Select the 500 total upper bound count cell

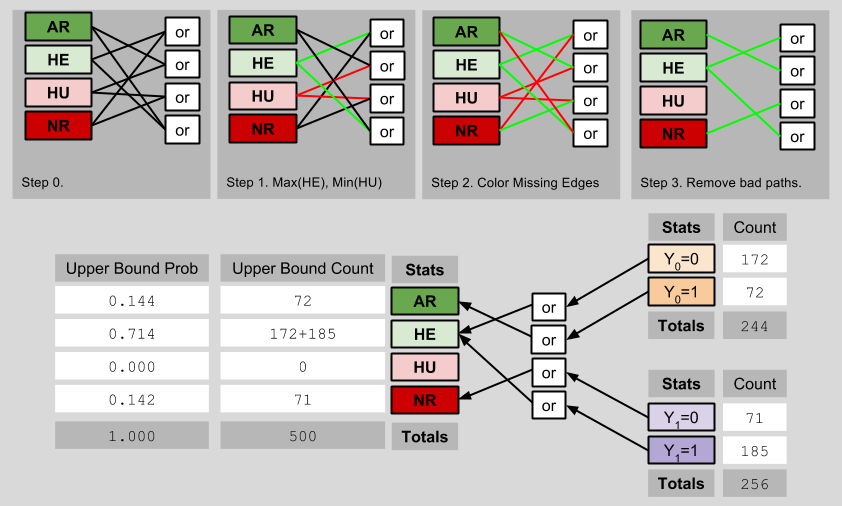[302, 436]
